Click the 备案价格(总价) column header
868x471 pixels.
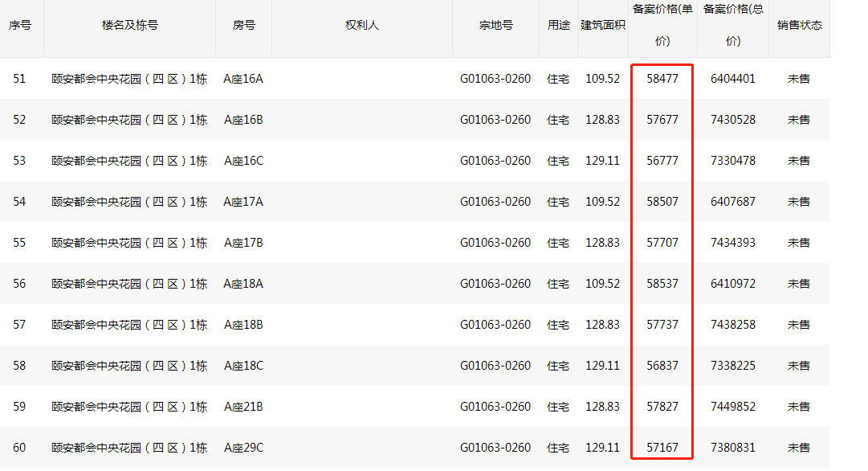point(733,26)
